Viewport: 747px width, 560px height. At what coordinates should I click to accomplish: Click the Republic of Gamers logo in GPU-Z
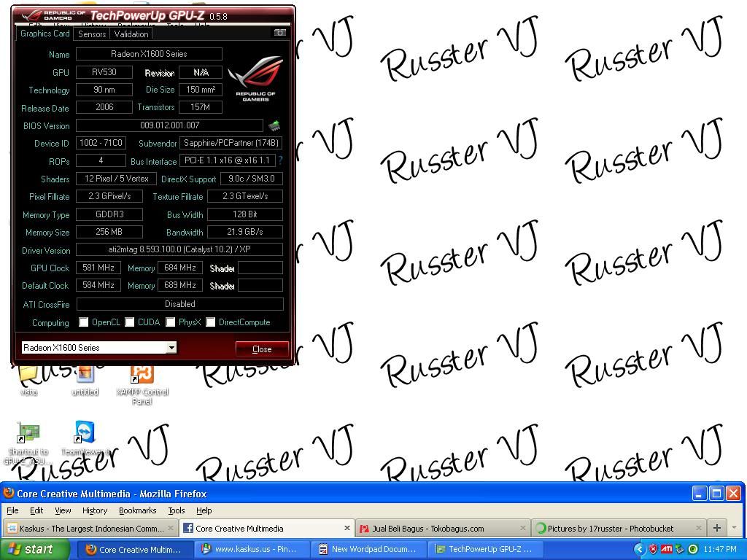[x=255, y=79]
